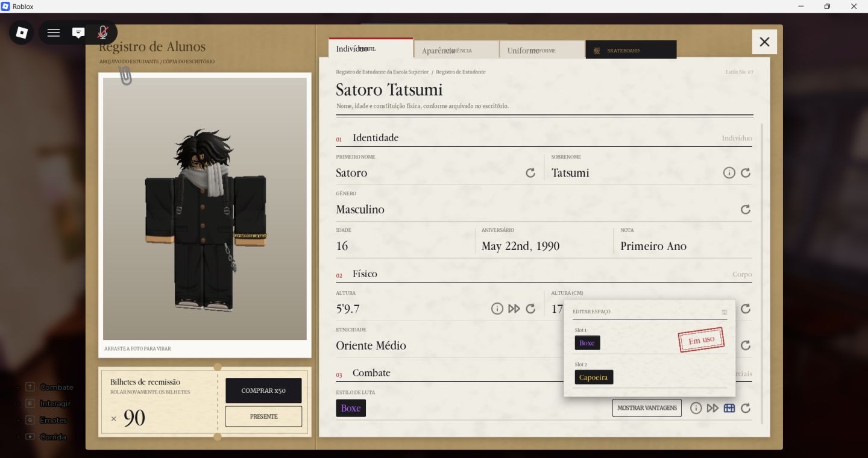Switch to the Aparência tab
868x458 pixels.
(457, 50)
